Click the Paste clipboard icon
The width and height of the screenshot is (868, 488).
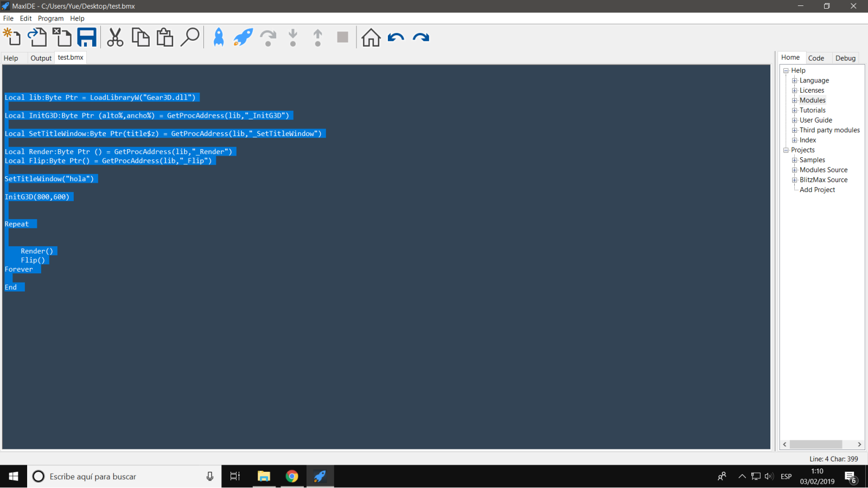coord(165,37)
